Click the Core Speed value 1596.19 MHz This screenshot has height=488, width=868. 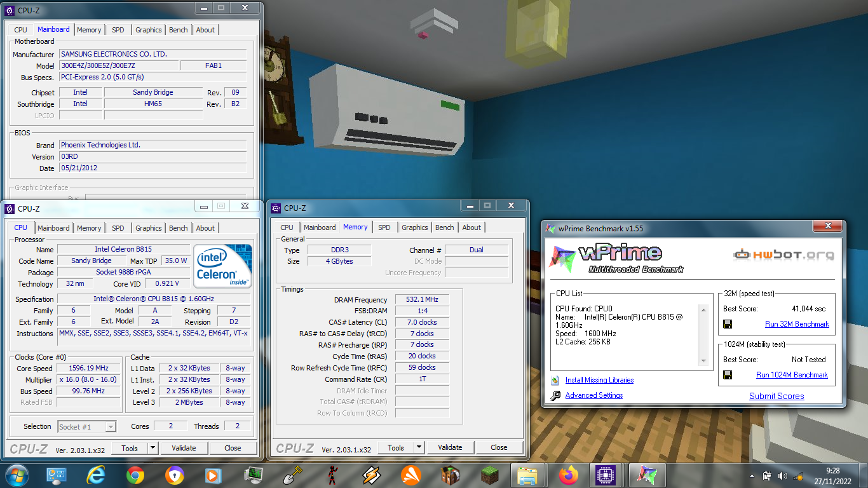click(89, 368)
